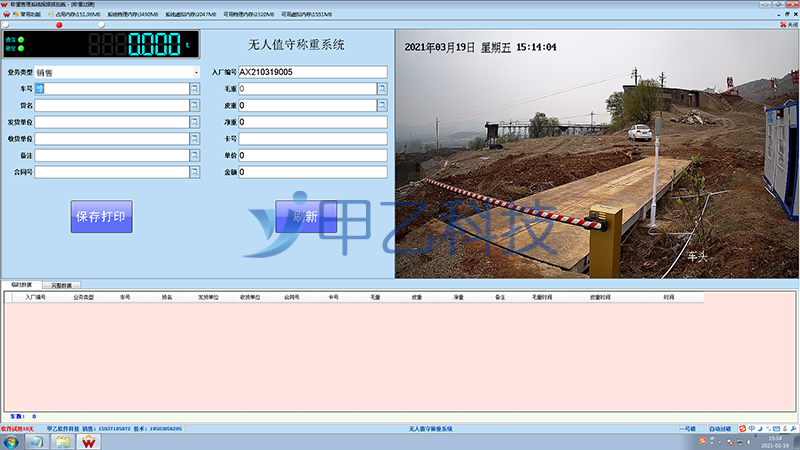Click the search icon for 发货单位
This screenshot has width=800, height=450.
pos(194,122)
